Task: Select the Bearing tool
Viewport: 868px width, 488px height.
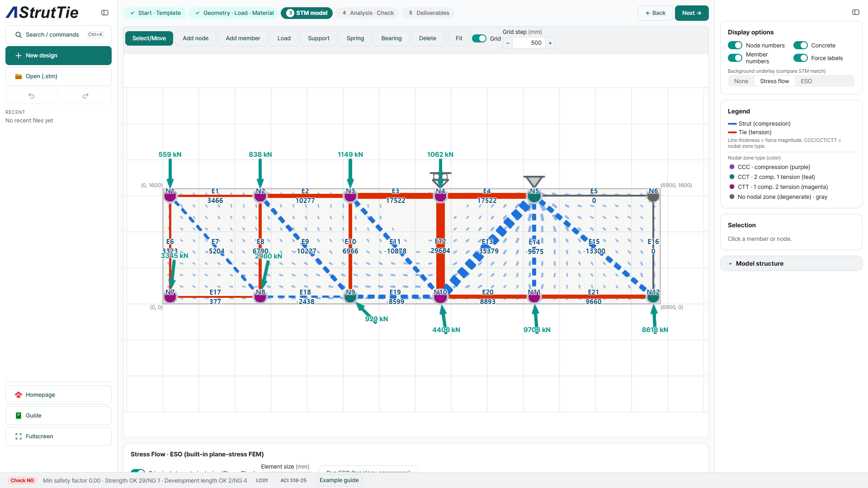Action: pyautogui.click(x=392, y=38)
